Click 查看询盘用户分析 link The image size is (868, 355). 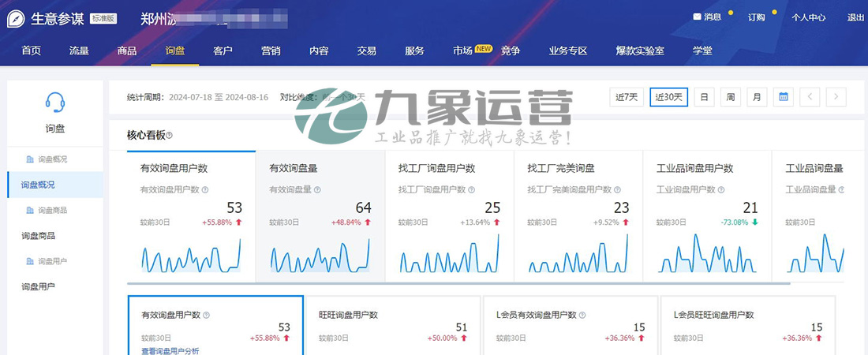click(170, 350)
